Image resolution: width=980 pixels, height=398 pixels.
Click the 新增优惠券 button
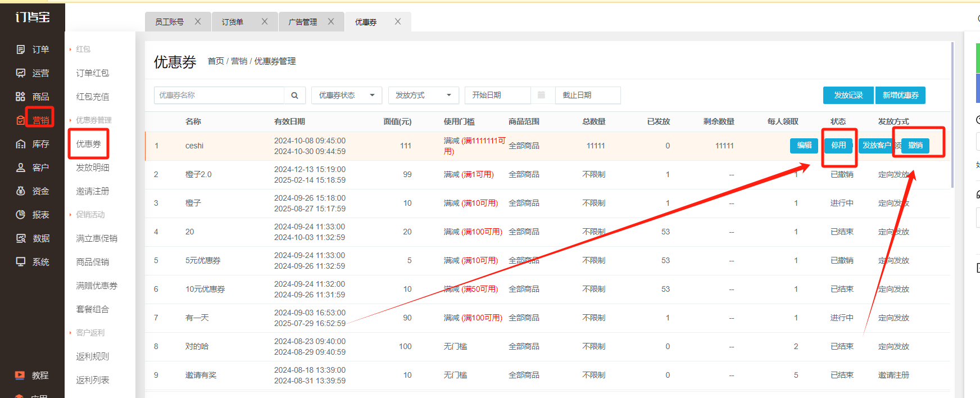(900, 96)
